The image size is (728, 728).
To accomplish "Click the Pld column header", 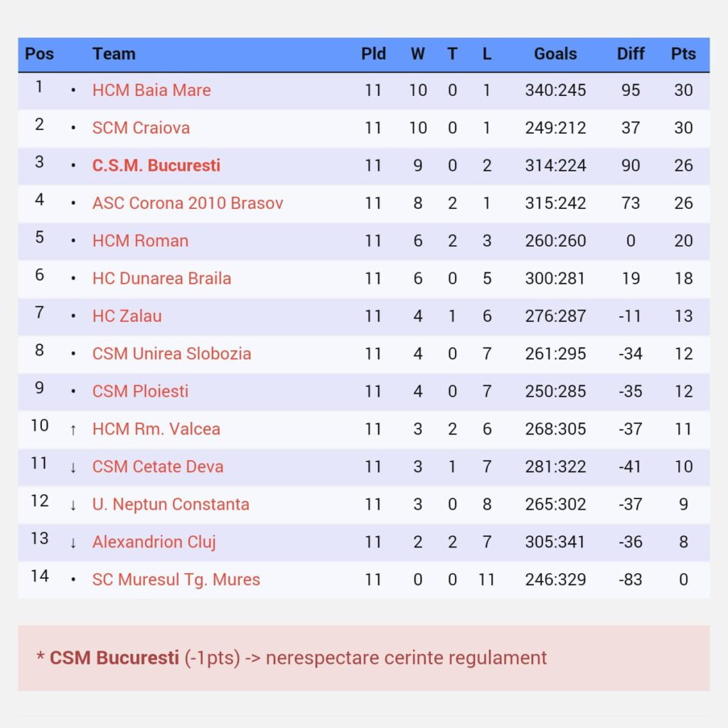I will click(373, 54).
